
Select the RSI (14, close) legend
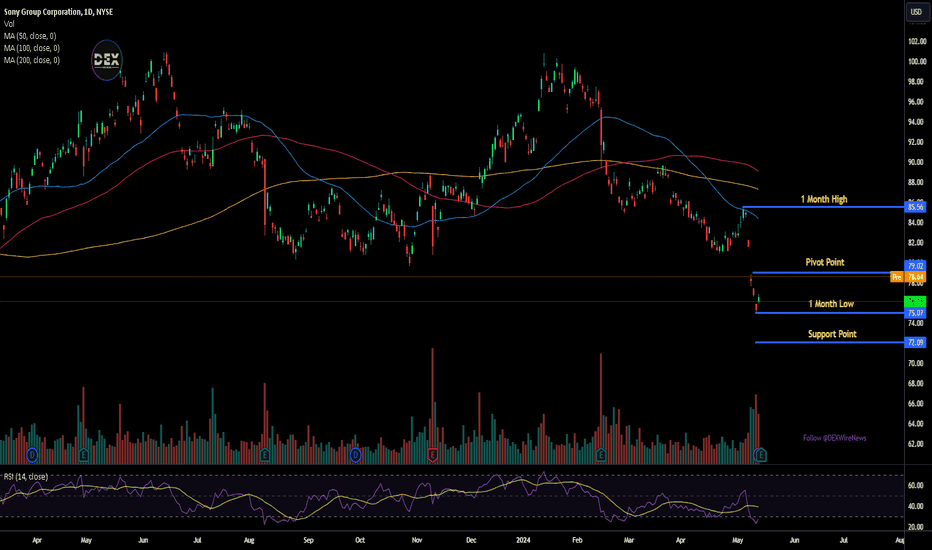[x=26, y=477]
